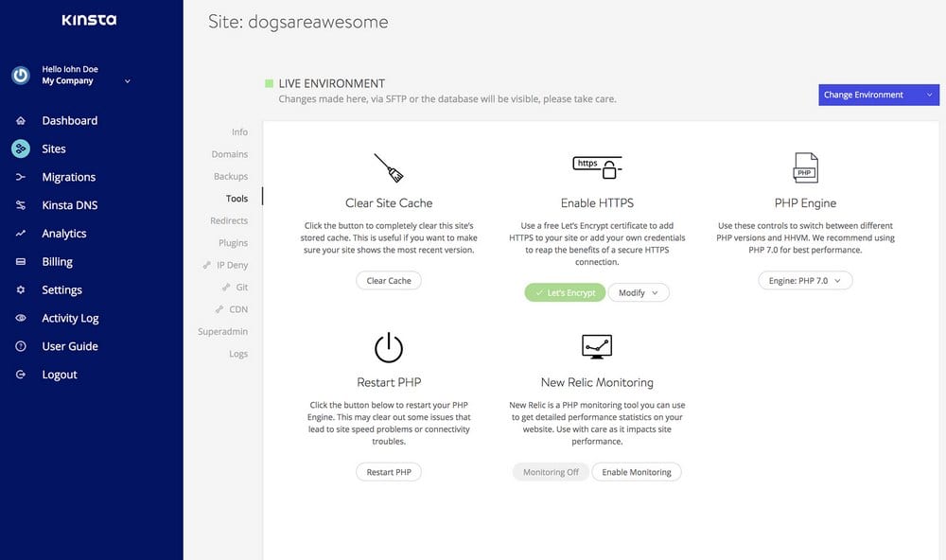Image resolution: width=946 pixels, height=560 pixels.
Task: Toggle the Let's Encrypt green button
Action: [x=565, y=292]
